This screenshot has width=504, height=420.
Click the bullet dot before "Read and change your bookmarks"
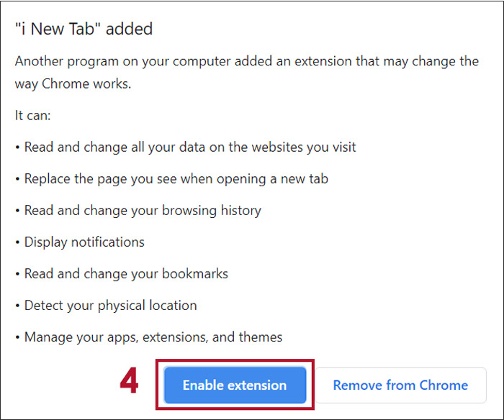point(17,275)
